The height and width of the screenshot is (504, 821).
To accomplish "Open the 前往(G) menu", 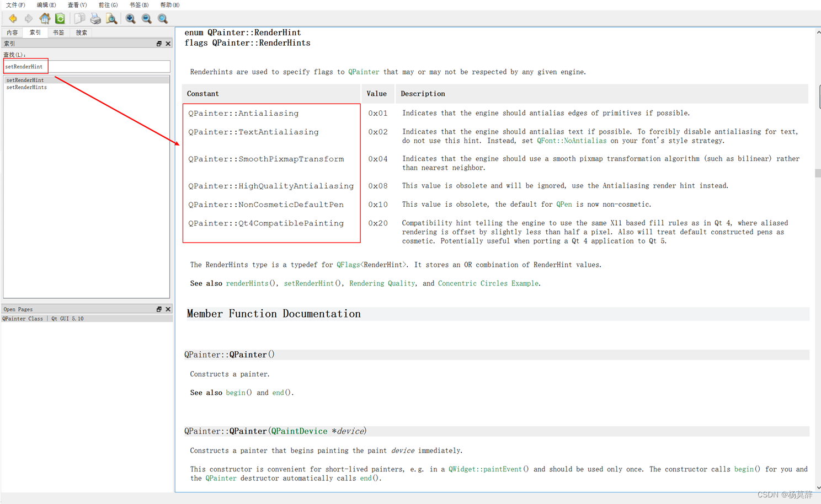I will point(108,5).
